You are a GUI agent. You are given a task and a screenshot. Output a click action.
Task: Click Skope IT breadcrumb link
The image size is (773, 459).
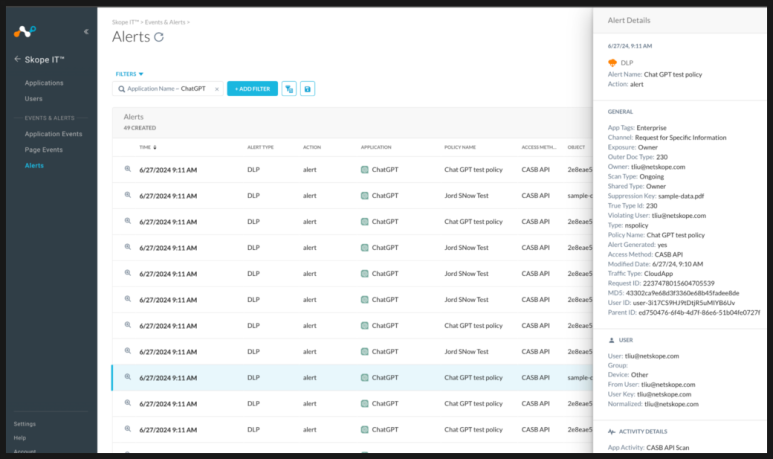click(x=125, y=22)
